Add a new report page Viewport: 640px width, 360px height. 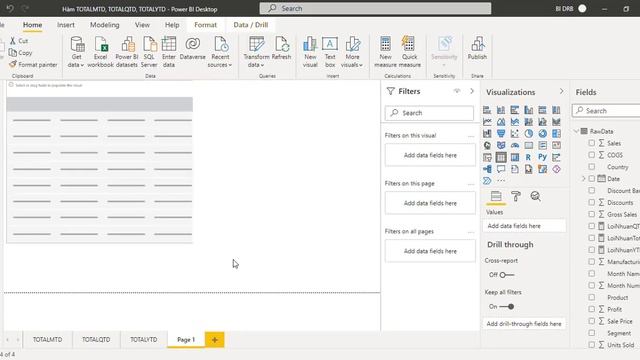pos(214,340)
